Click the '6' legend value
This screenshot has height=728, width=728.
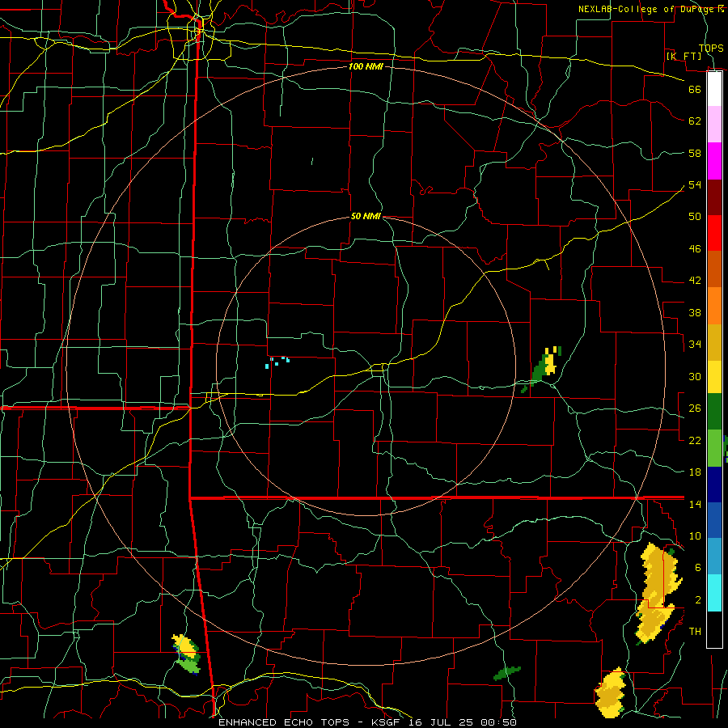pyautogui.click(x=698, y=567)
